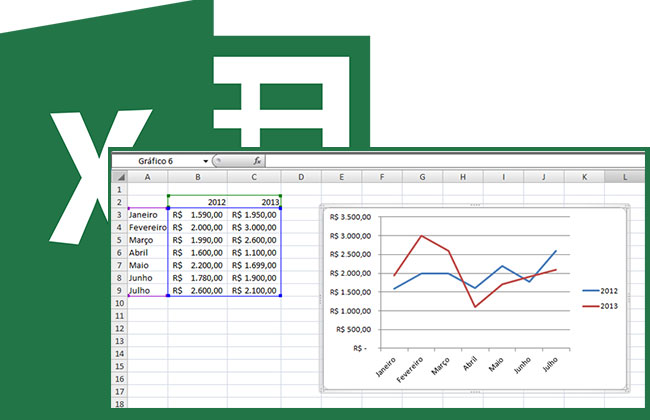Click the Maio cell in column A
Screen dimensions: 650x420
[148, 265]
